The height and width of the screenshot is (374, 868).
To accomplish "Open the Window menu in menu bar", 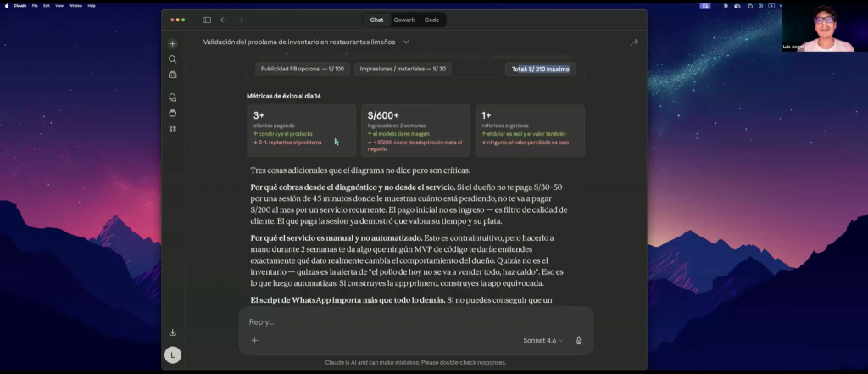I will coord(75,6).
